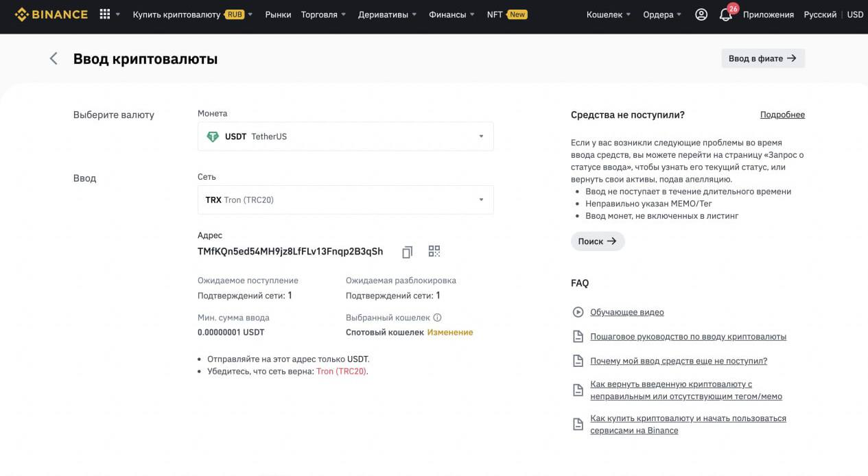The width and height of the screenshot is (868, 476).
Task: Click Изменение to change wallet
Action: pos(450,332)
